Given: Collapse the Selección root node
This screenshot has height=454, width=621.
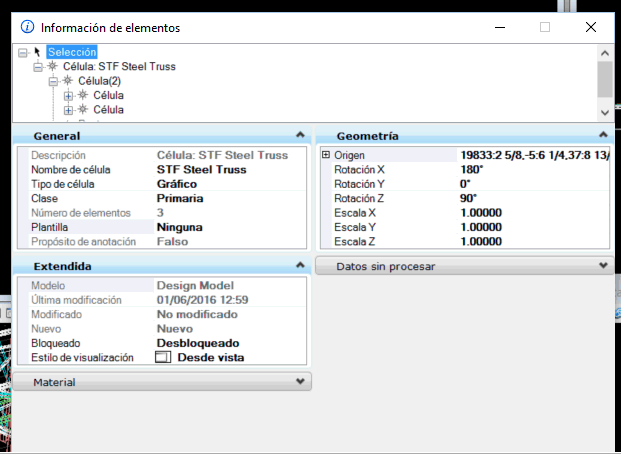Looking at the screenshot, I should tap(23, 52).
